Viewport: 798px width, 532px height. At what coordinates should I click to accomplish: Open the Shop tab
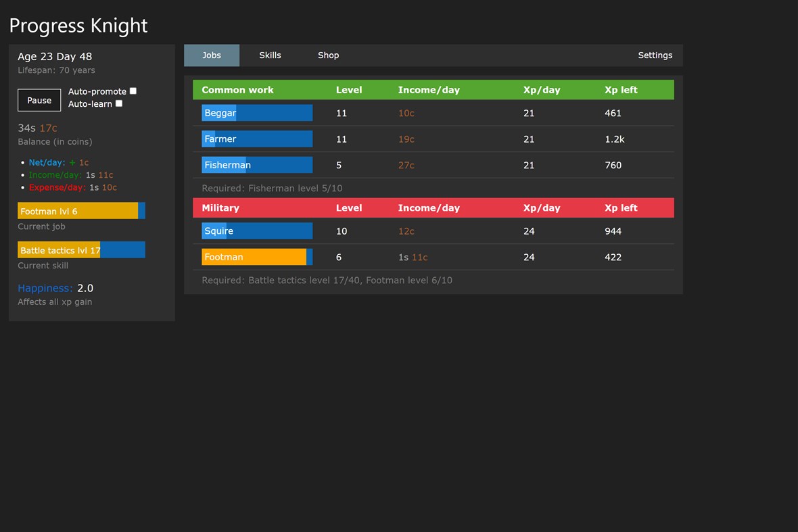tap(328, 55)
